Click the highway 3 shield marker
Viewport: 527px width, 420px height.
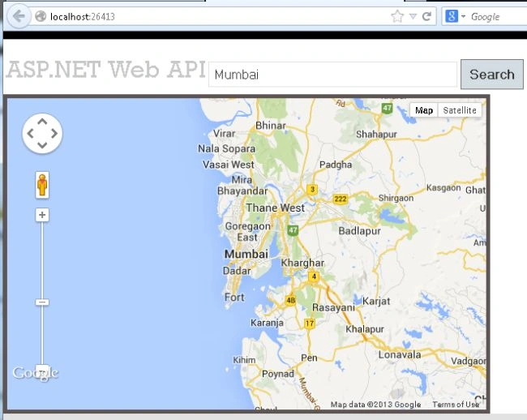[312, 190]
